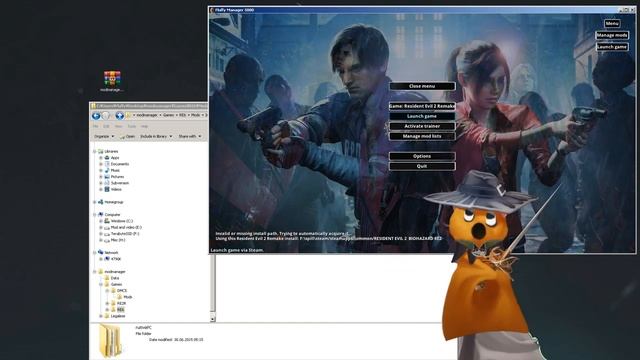Click the folder thumbnail in the details pane
Image resolution: width=640 pixels, height=360 pixels.
110,341
